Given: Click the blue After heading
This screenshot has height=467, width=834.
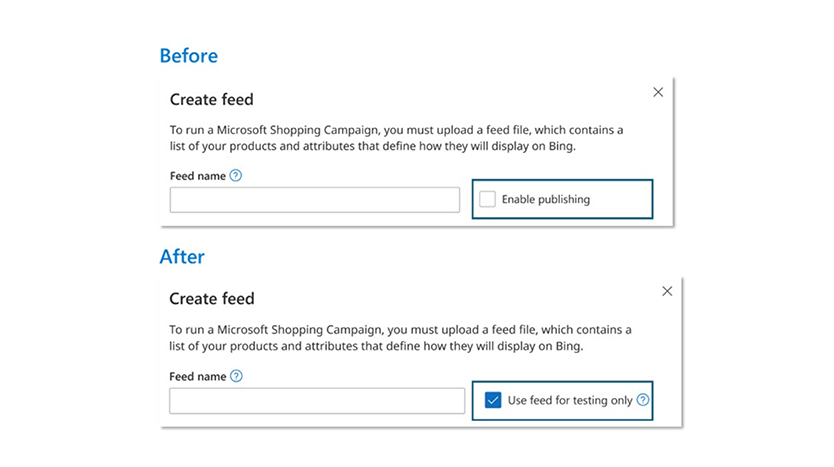Looking at the screenshot, I should (182, 257).
